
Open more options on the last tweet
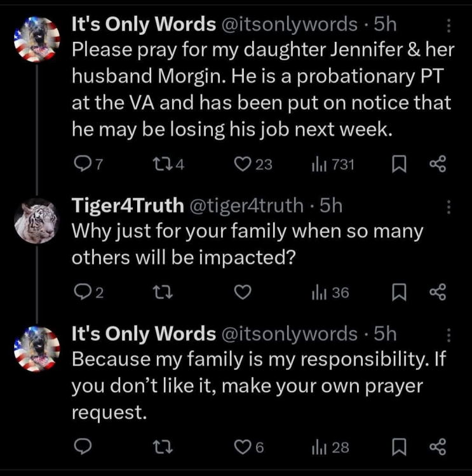(x=449, y=334)
